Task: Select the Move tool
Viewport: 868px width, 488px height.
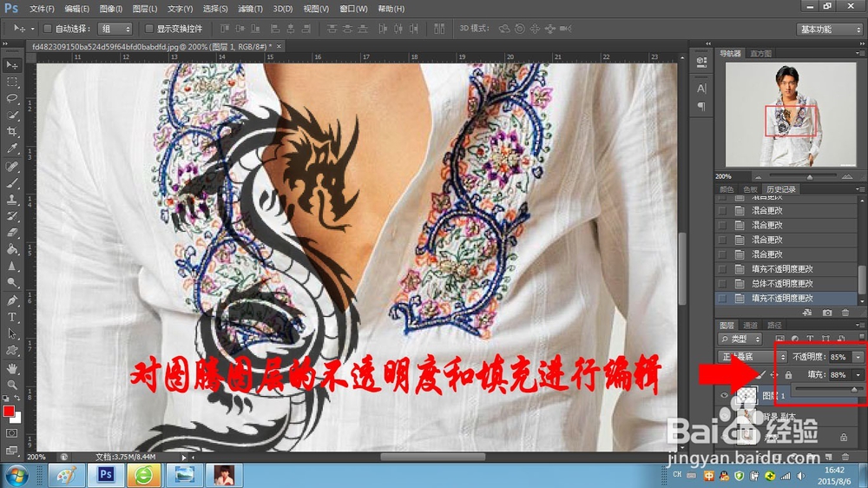Action: point(11,65)
